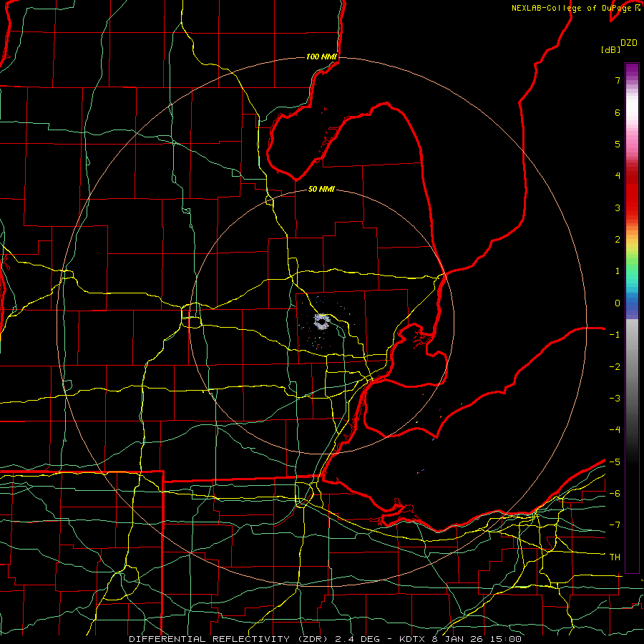Click the 5 tick label on color scale
Viewport: 644px width, 644px height.
pyautogui.click(x=618, y=144)
